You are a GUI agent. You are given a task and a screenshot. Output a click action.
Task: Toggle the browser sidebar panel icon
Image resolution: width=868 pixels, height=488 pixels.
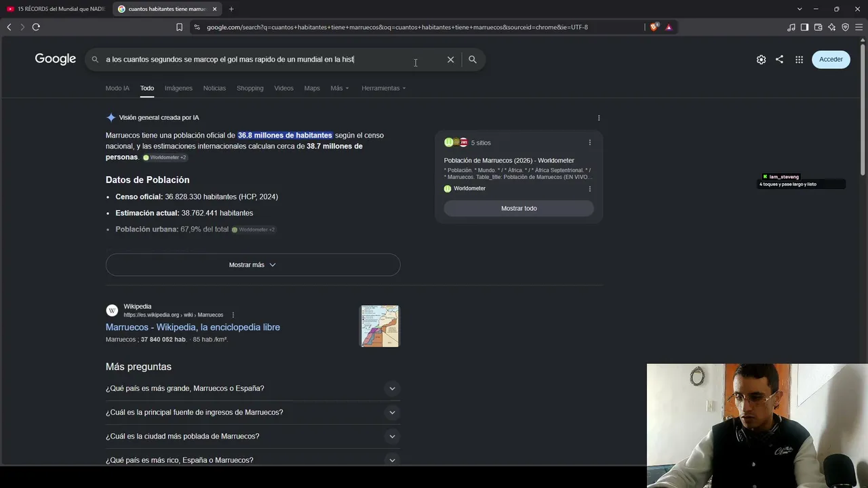[805, 27]
